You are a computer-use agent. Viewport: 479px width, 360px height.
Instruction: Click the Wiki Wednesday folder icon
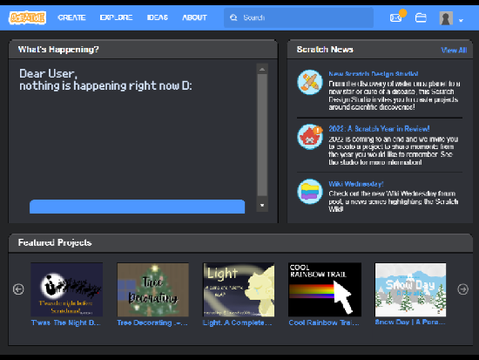coord(310,192)
